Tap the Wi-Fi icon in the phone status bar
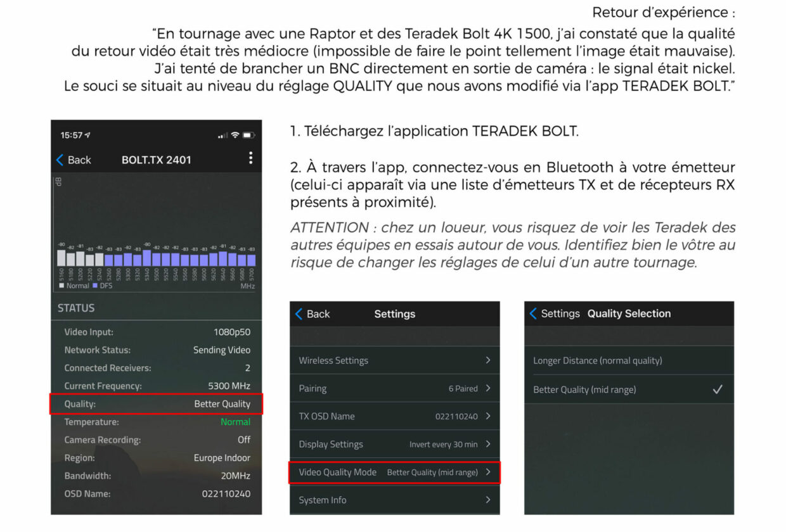Viewport: 786px width, 532px height. click(x=235, y=135)
